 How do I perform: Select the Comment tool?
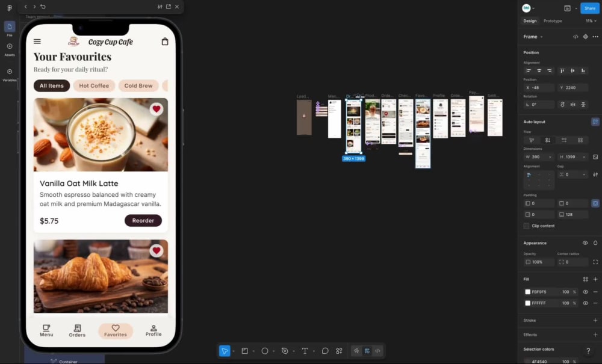(325, 351)
